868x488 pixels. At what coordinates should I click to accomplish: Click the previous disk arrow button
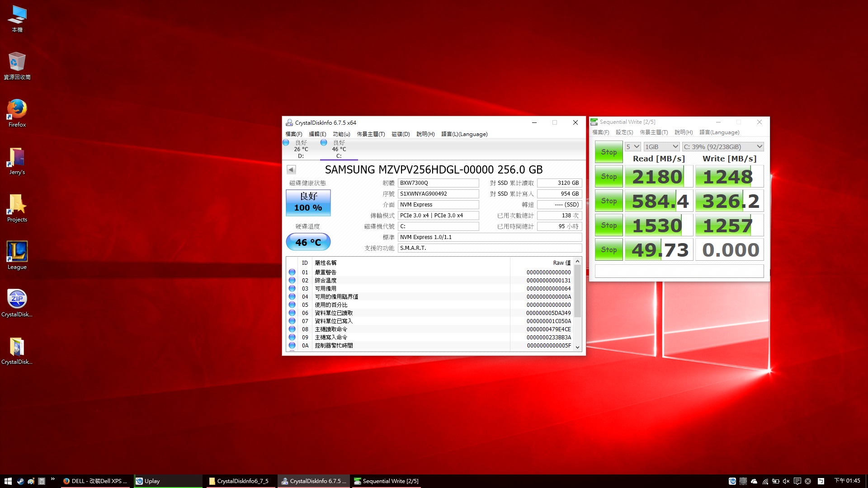291,170
